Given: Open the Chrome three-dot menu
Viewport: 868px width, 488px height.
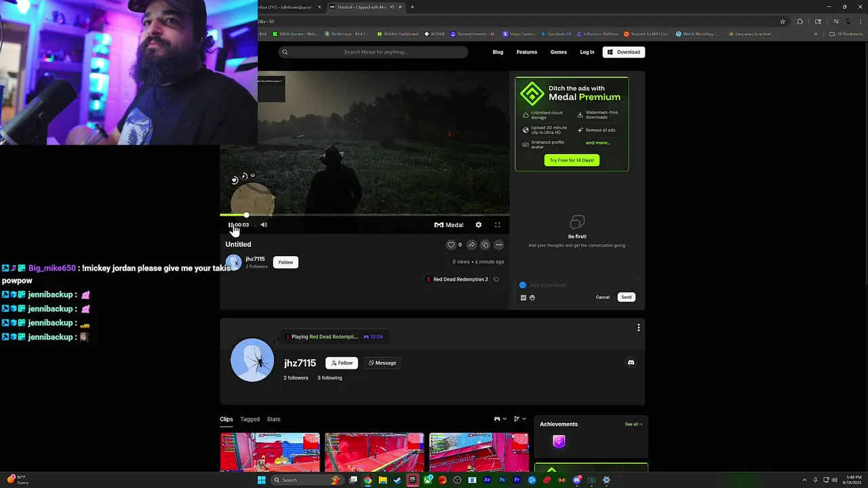Looking at the screenshot, I should click(x=861, y=22).
